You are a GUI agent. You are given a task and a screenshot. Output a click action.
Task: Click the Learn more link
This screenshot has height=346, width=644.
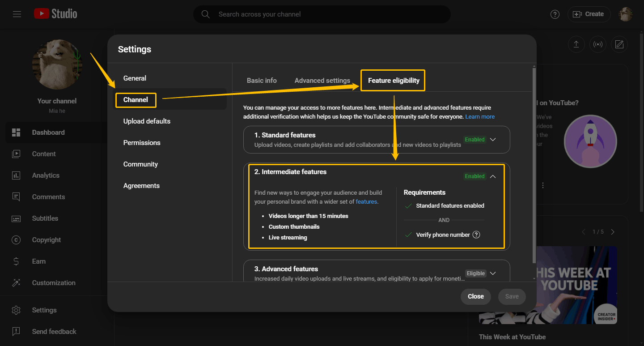coord(480,117)
